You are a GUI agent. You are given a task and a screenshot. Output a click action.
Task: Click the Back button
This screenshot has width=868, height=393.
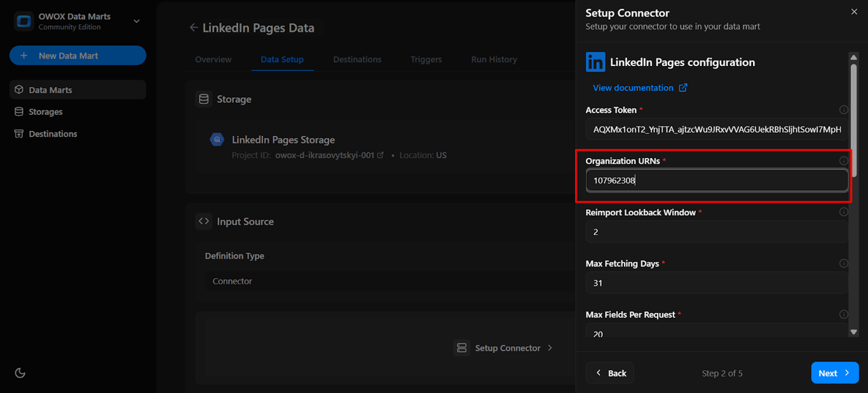(x=610, y=373)
